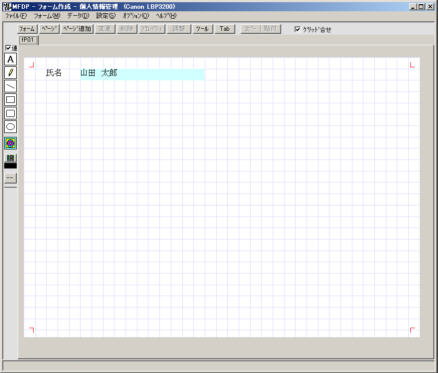Click the cyan 山田 太郎 name field
The height and width of the screenshot is (373, 438).
(142, 74)
